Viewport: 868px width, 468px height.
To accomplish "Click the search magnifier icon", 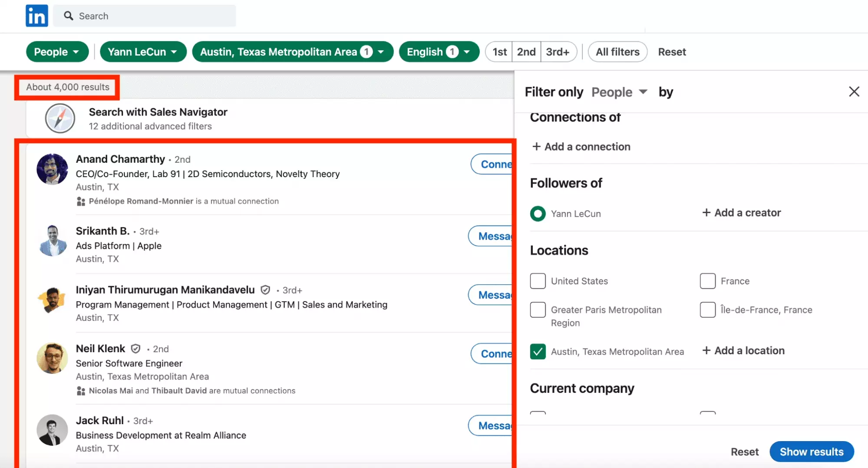I will point(69,16).
